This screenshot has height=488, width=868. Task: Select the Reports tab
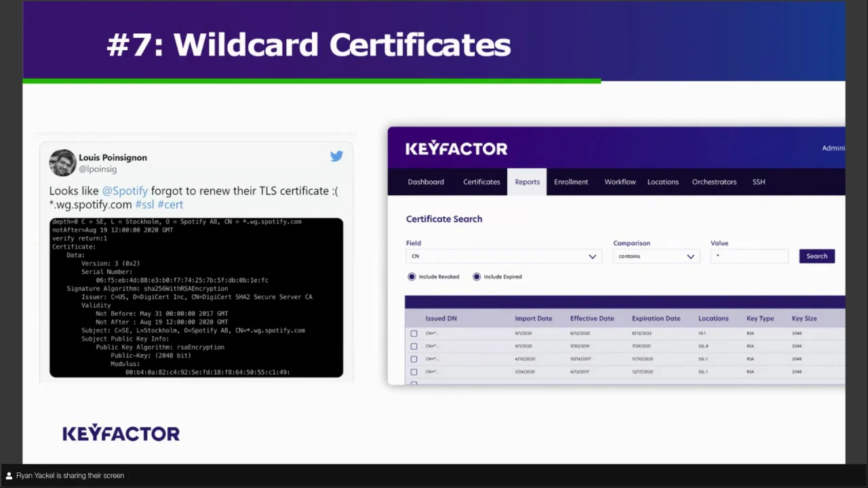click(x=527, y=182)
